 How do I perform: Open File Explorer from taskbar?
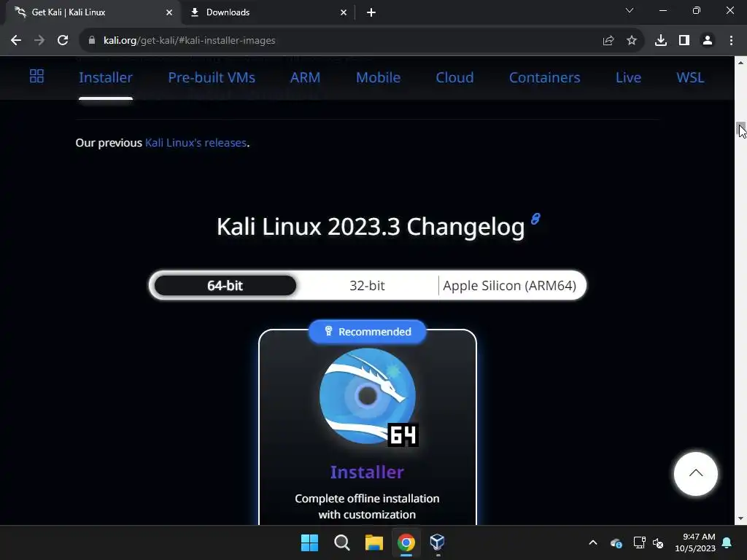tap(374, 542)
